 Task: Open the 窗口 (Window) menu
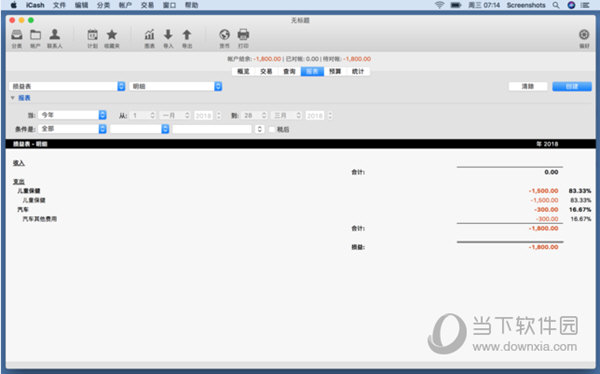coord(170,5)
